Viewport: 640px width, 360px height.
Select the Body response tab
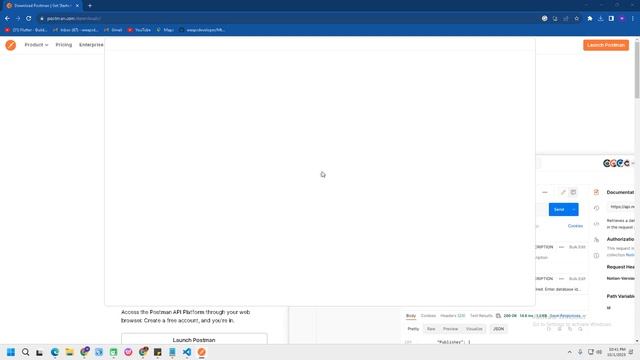point(411,316)
